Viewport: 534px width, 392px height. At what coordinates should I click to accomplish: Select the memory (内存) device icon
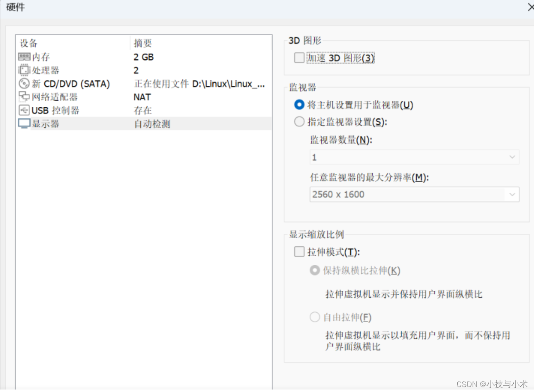pos(24,57)
